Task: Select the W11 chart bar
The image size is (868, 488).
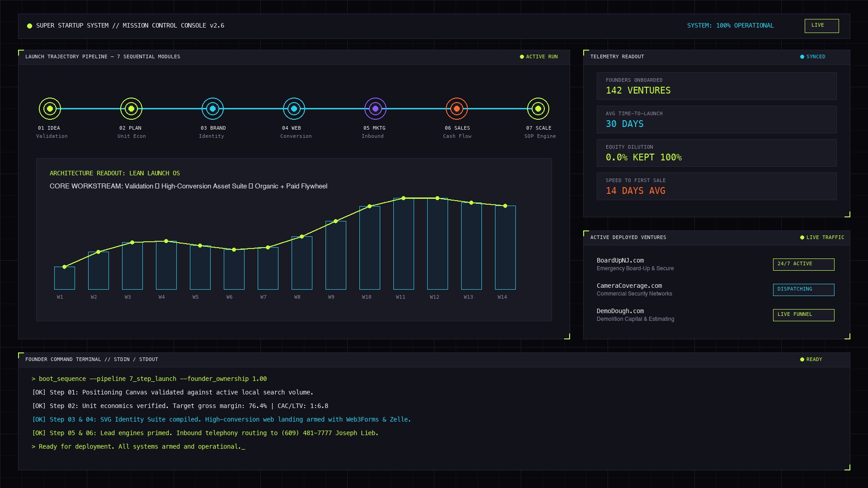Action: [404, 244]
